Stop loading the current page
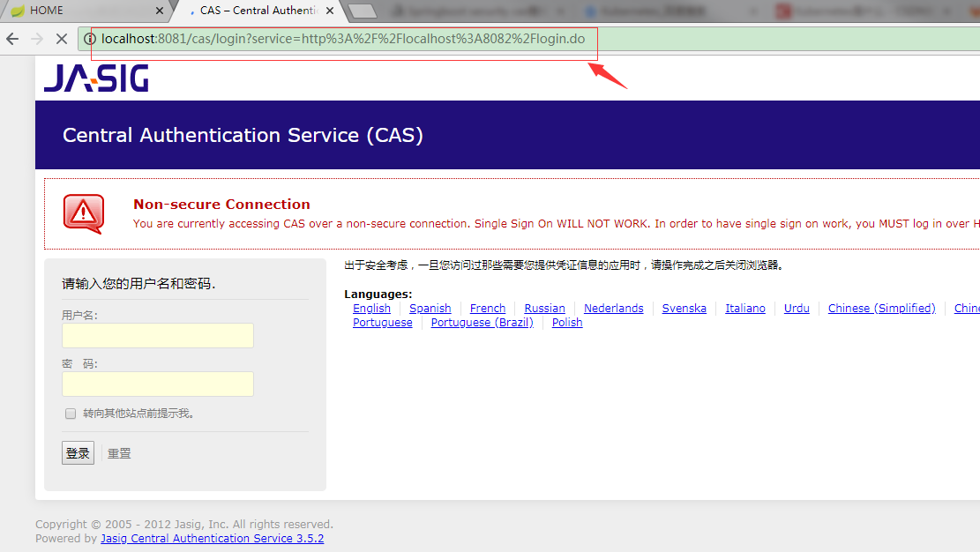Image resolution: width=980 pixels, height=552 pixels. (61, 39)
